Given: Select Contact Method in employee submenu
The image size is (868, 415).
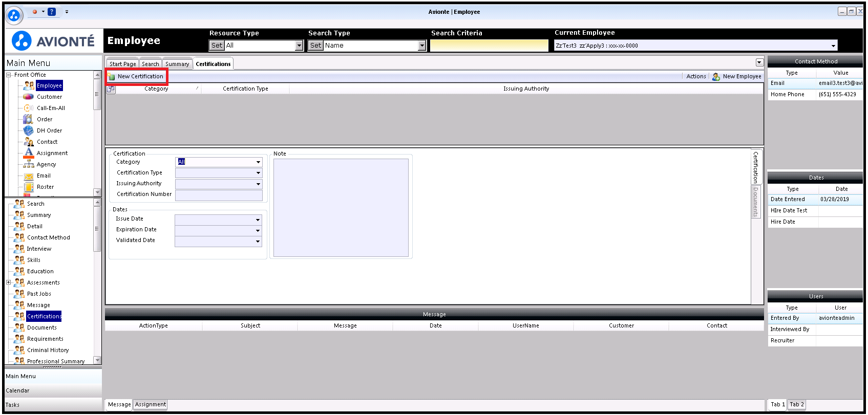Looking at the screenshot, I should coord(49,237).
